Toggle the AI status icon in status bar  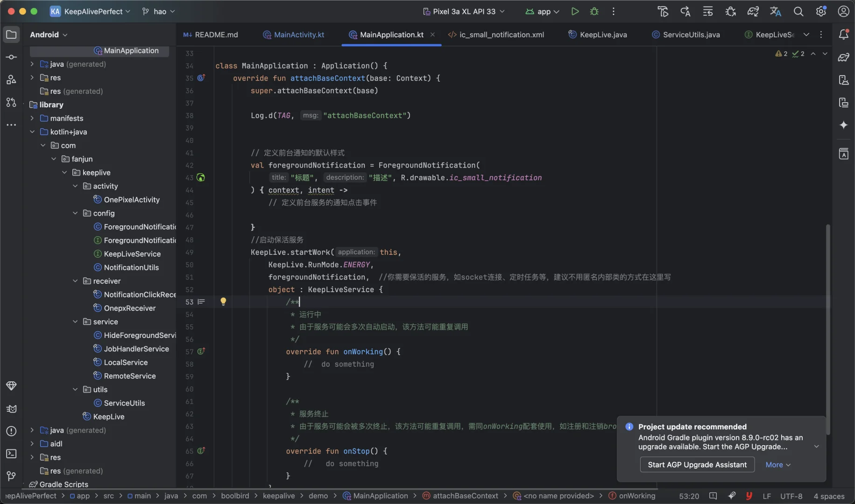731,496
